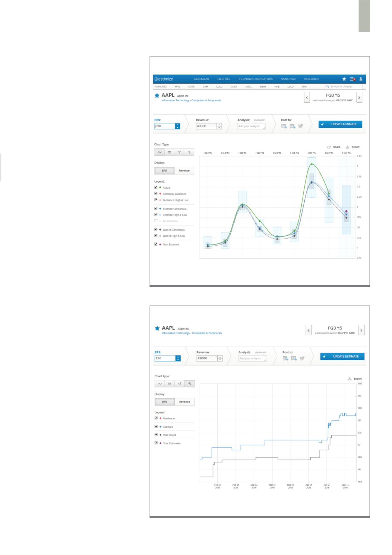
Task: Click Share above the upper chart
Action: coord(334,147)
